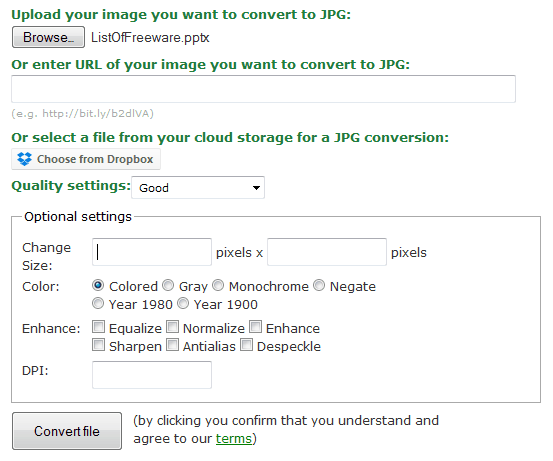The image size is (553, 461).
Task: Choose the Year 1980 color effect
Action: pyautogui.click(x=98, y=303)
